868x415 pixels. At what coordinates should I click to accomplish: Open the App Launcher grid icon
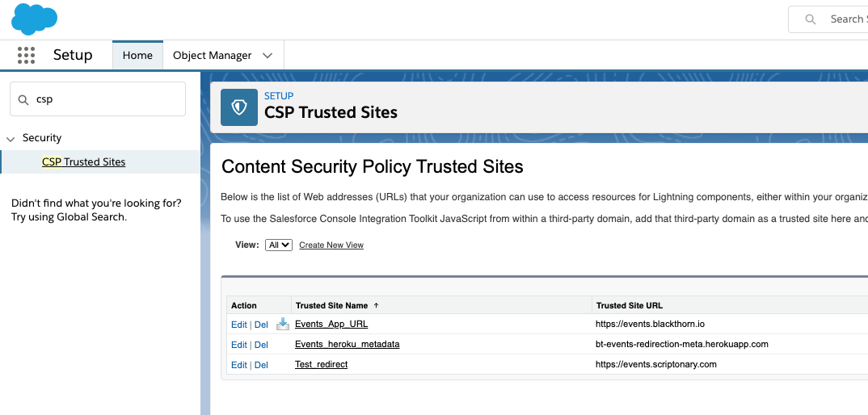pyautogui.click(x=26, y=56)
